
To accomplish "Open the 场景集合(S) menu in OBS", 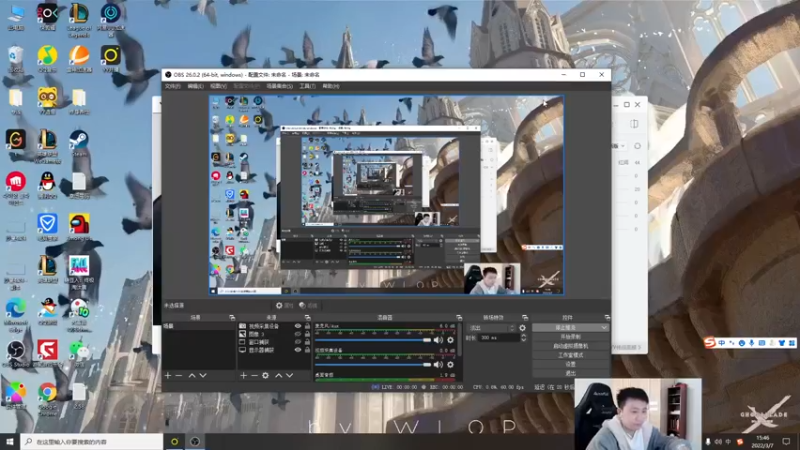I will pyautogui.click(x=279, y=86).
